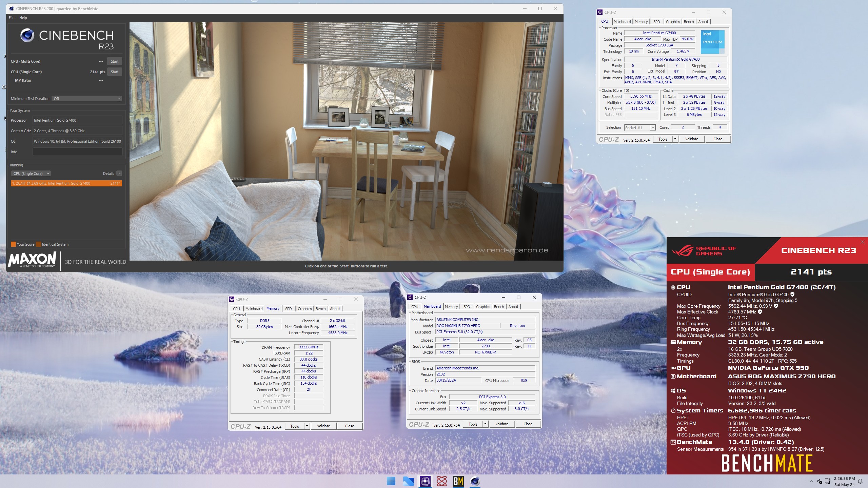Click the orange Your Score legend swatch
868x488 pixels.
[13, 244]
